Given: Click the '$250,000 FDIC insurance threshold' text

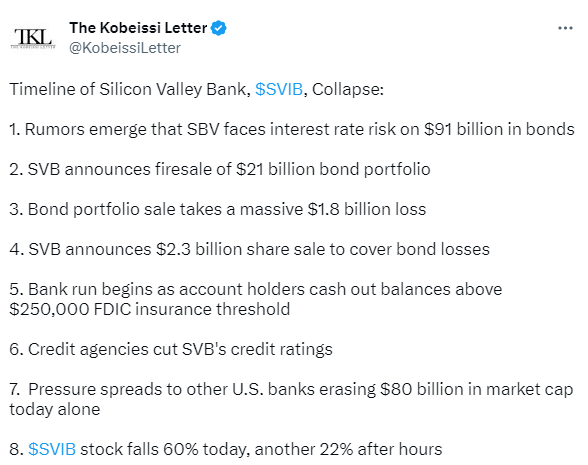Looking at the screenshot, I should click(150, 309).
